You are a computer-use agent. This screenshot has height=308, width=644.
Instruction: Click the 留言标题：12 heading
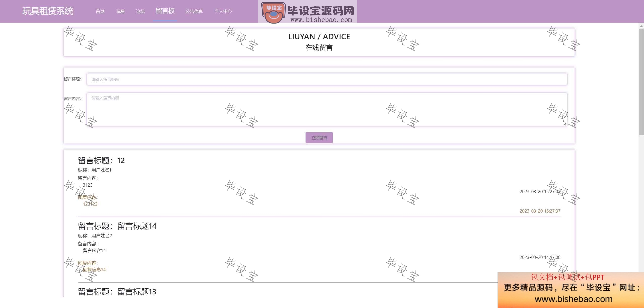click(x=101, y=160)
